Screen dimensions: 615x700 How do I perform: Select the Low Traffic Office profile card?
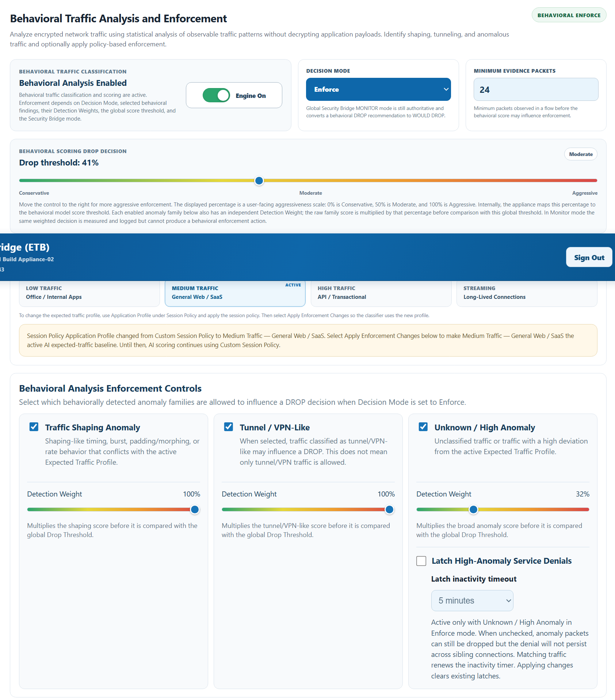[x=89, y=293]
